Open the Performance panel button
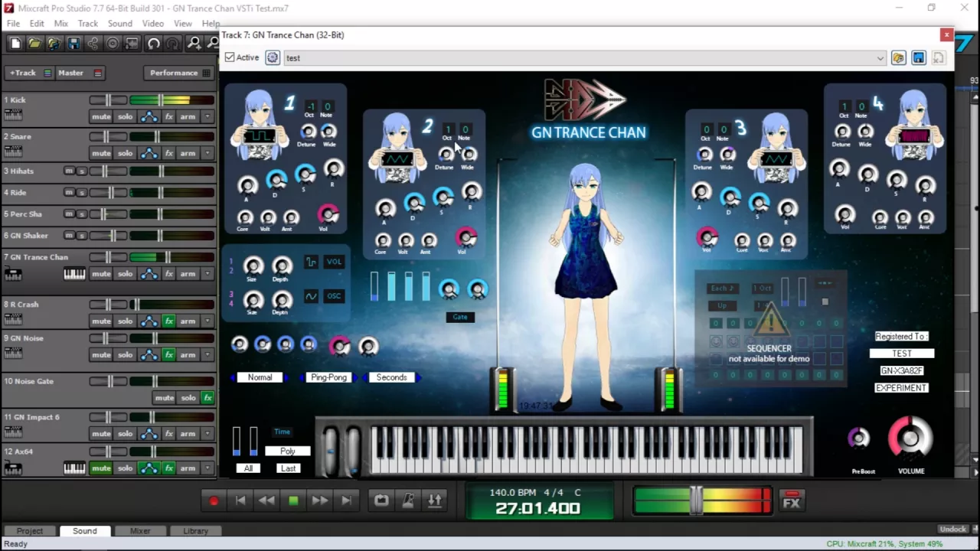 (x=178, y=73)
